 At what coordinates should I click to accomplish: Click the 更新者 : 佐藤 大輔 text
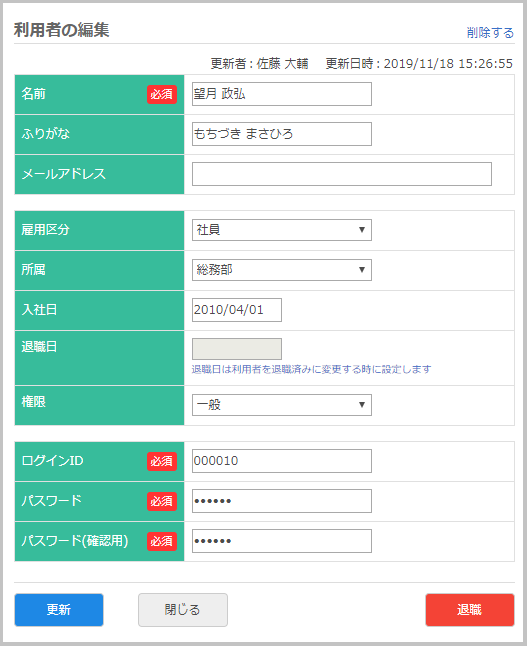260,63
